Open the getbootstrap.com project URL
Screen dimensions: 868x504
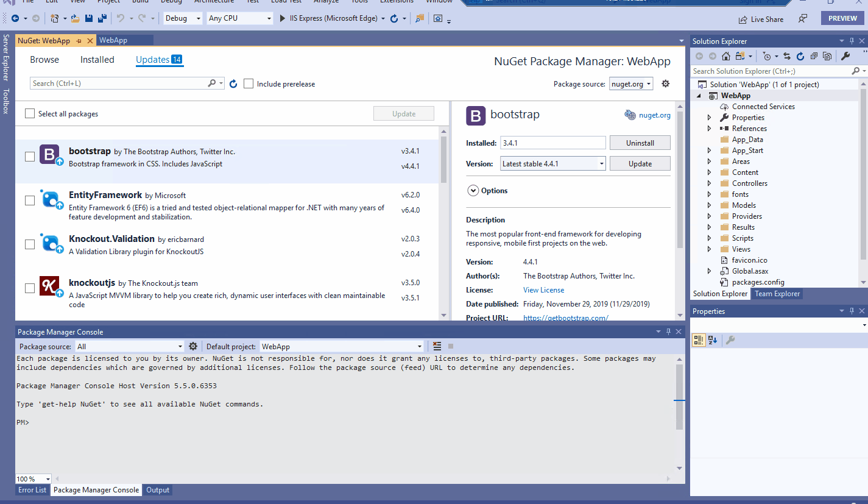coord(566,318)
